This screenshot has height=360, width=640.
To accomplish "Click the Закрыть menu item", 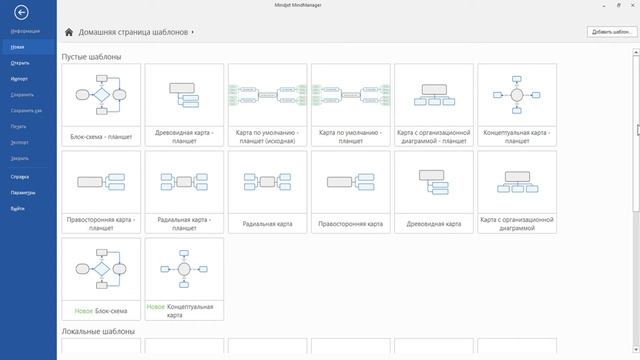I will [20, 158].
